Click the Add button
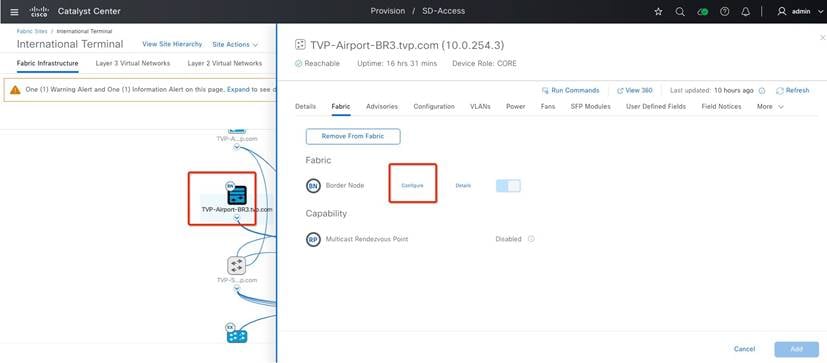827x363 pixels. tap(796, 349)
